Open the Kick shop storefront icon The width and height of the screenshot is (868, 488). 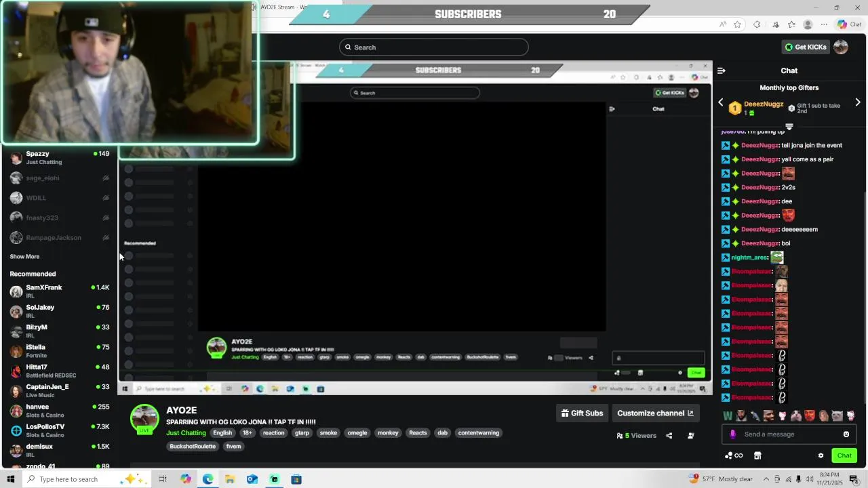coord(757,455)
